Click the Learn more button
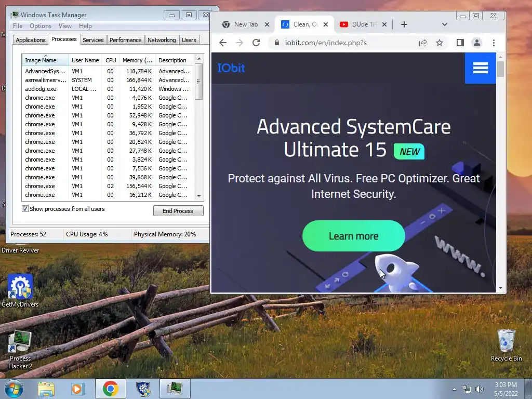This screenshot has width=532, height=399. (353, 236)
